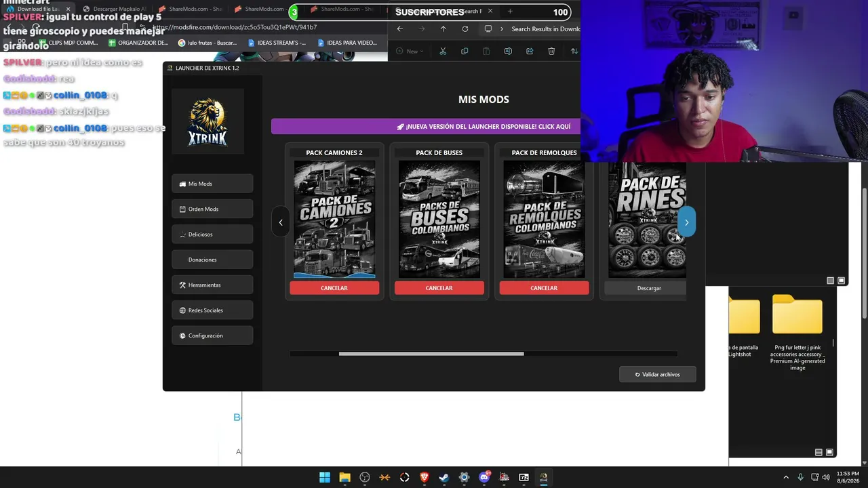This screenshot has width=868, height=488.
Task: Open the clock and date panel
Action: [848, 477]
